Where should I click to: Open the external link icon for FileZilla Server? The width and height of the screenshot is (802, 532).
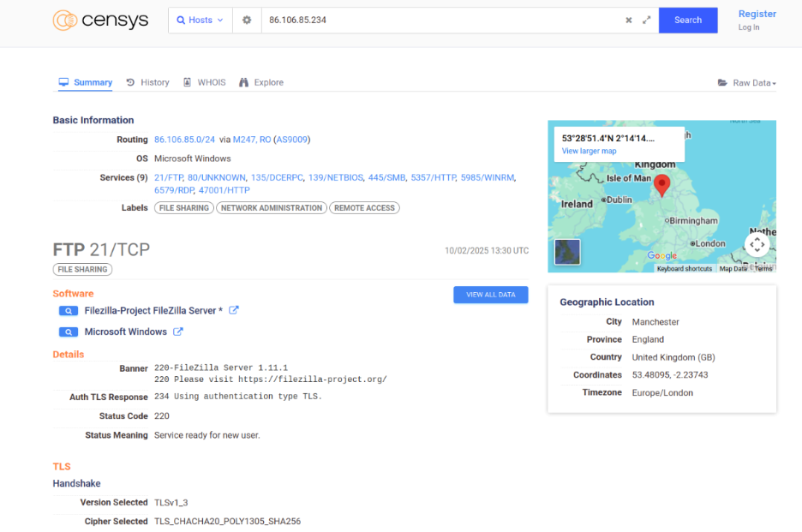coord(234,311)
